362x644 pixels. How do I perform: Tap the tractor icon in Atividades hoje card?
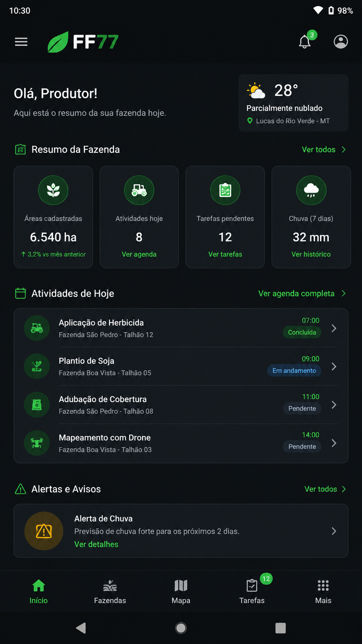pos(139,190)
